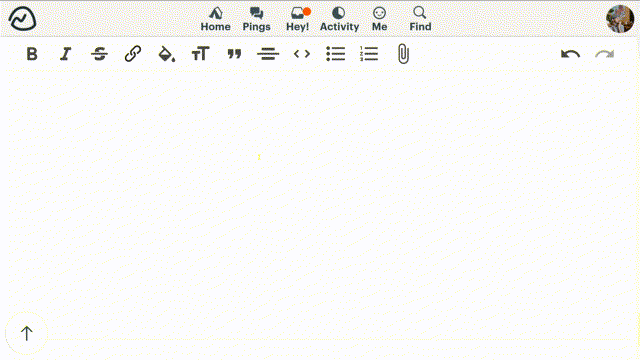Open the Activity menu item
Viewport: 640px width, 360px height.
click(x=339, y=19)
